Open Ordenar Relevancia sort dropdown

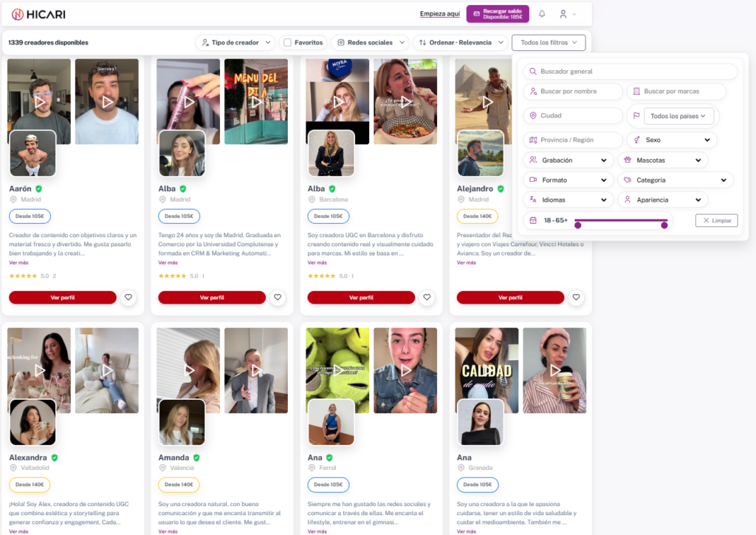coord(461,42)
